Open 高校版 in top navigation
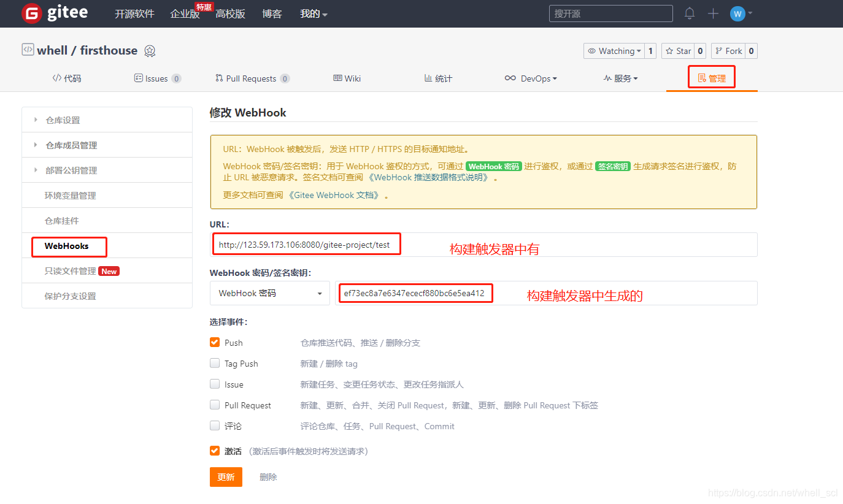Image resolution: width=843 pixels, height=504 pixels. point(230,13)
